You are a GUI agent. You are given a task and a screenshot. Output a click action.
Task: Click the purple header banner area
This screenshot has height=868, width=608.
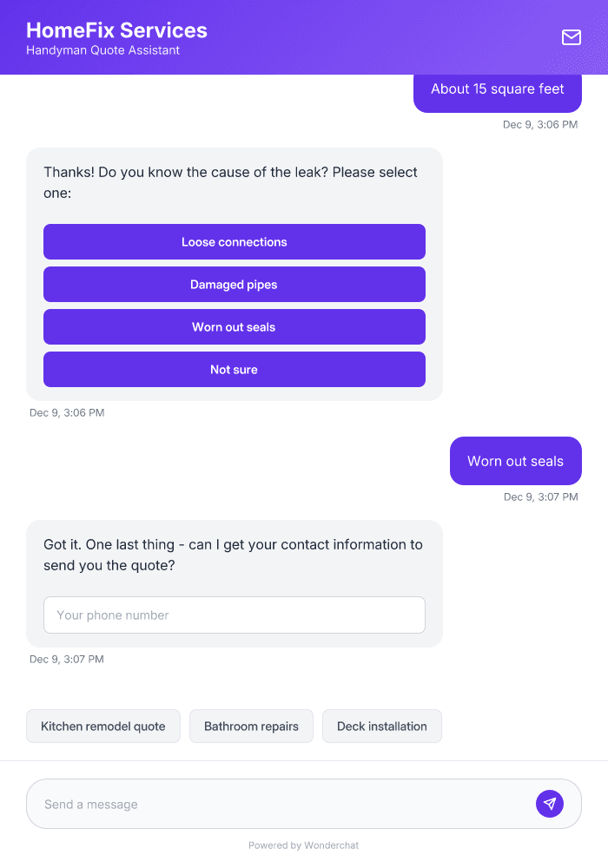tap(347, 37)
